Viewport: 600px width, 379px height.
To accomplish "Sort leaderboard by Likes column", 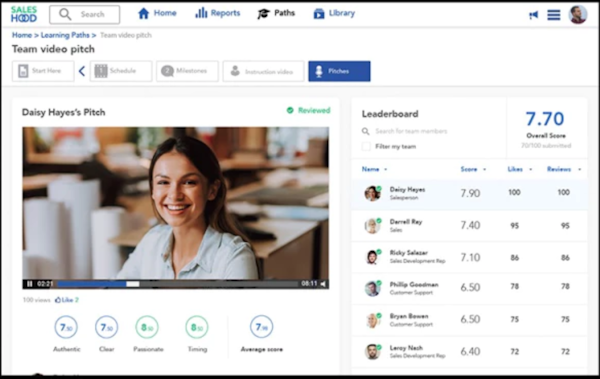I will coord(520,169).
